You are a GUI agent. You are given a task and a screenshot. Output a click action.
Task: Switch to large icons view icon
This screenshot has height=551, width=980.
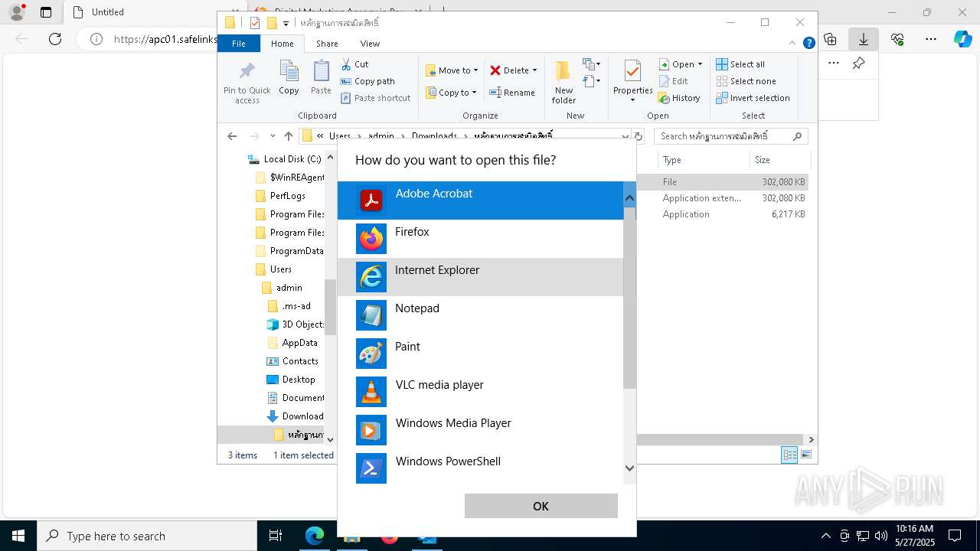pos(805,455)
